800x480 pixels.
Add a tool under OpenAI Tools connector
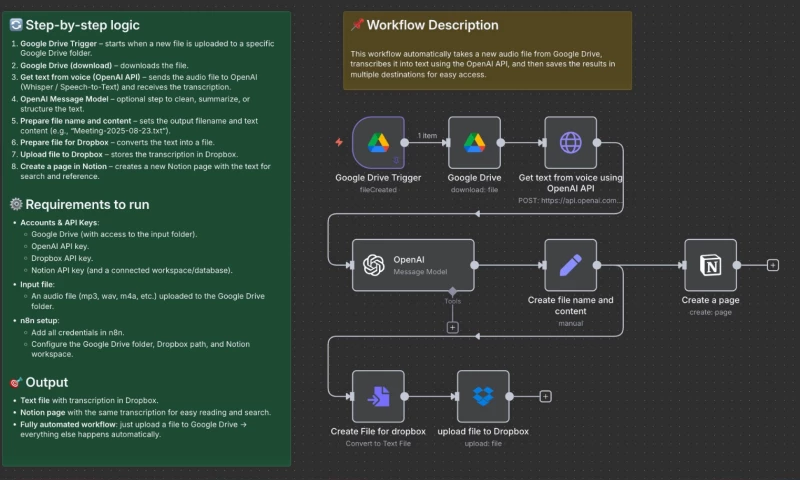453,327
